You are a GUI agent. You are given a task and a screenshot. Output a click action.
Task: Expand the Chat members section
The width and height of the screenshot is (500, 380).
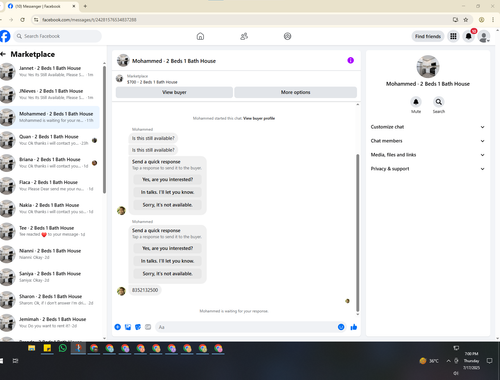[427, 141]
